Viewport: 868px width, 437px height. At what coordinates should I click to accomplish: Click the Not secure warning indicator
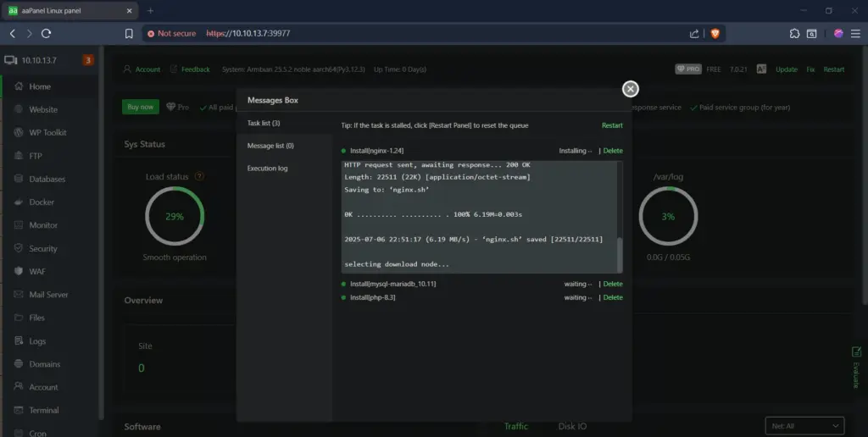171,34
